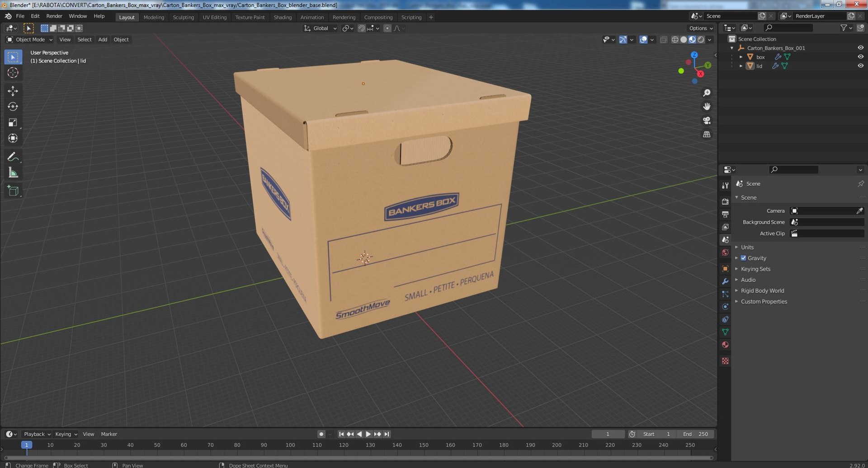Viewport: 868px width, 468px height.
Task: Open the Texture properties checker tab
Action: coord(725,361)
